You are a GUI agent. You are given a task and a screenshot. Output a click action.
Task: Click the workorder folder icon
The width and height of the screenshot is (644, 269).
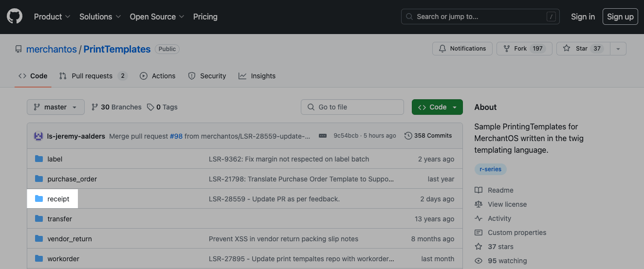[39, 259]
